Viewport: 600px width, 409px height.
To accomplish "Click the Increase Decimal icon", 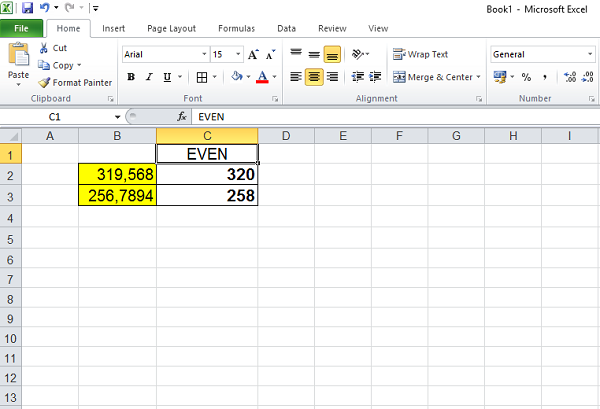I will pos(570,77).
